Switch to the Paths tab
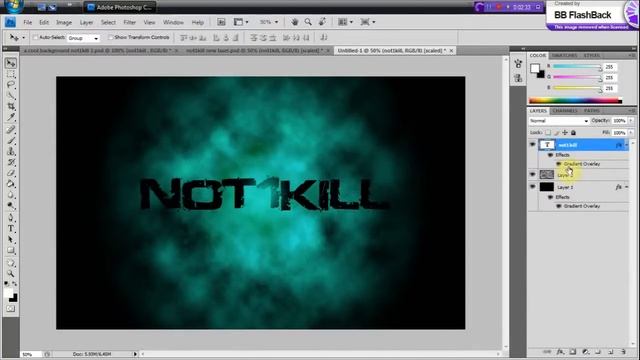This screenshot has width=640, height=360. coord(591,111)
